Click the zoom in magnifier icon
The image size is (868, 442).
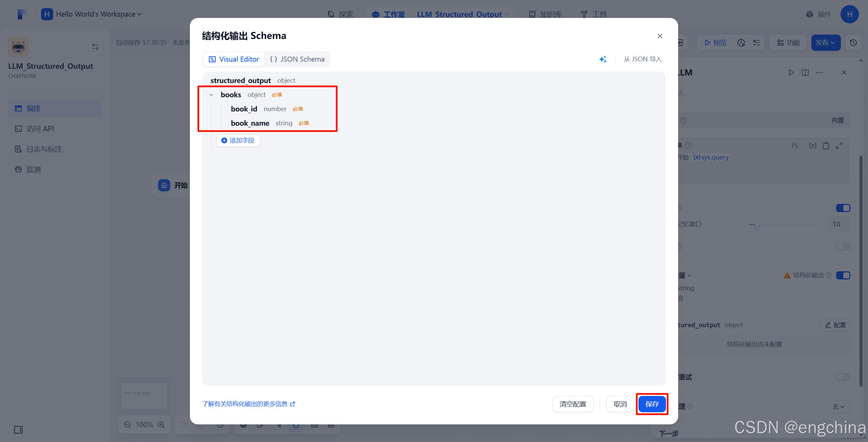coord(161,424)
